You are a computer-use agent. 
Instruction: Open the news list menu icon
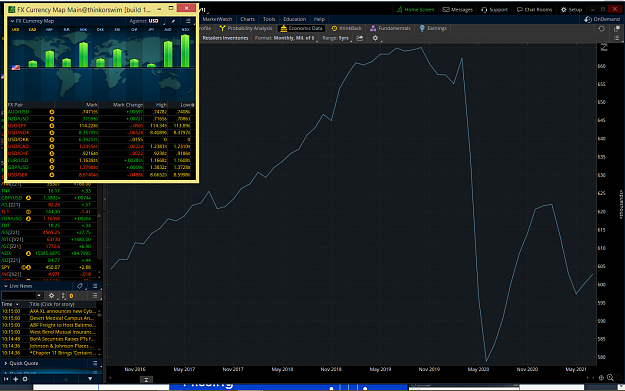click(x=95, y=296)
